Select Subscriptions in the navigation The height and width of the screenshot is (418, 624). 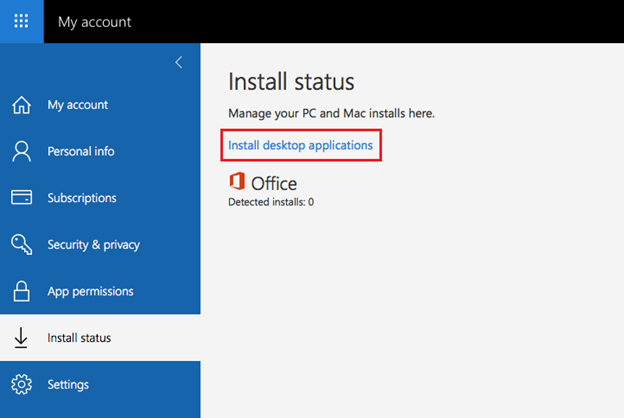(100, 198)
